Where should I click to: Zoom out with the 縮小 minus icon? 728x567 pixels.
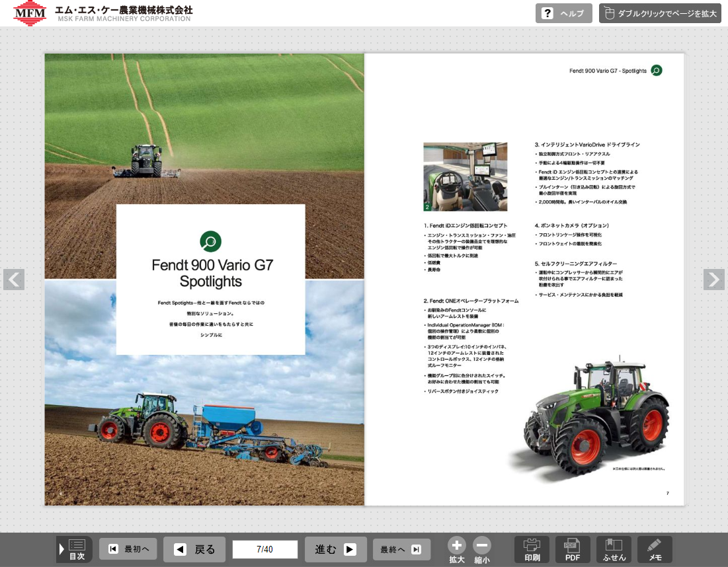point(482,546)
